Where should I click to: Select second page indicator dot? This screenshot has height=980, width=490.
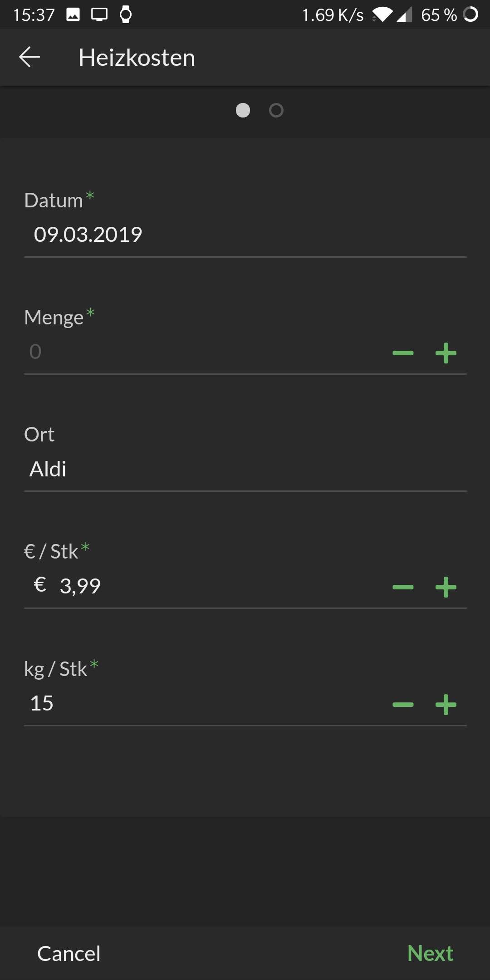276,110
